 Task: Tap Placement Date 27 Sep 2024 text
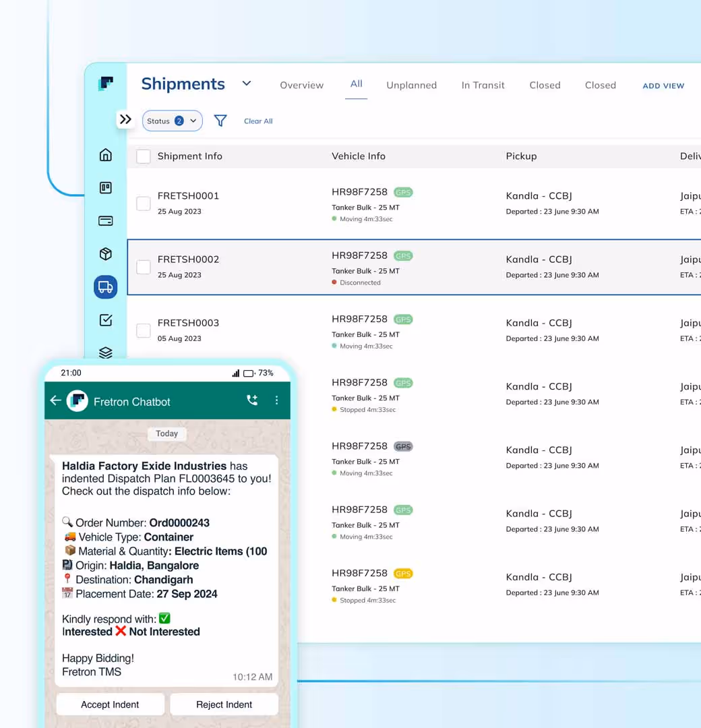(x=146, y=594)
